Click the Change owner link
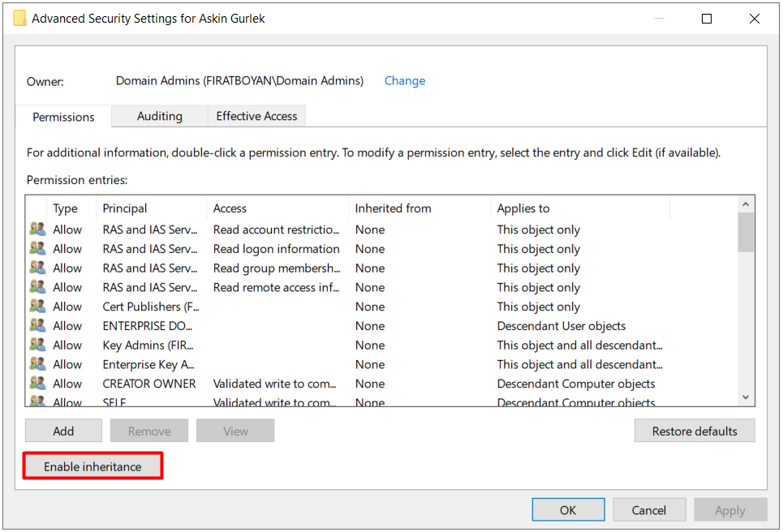The height and width of the screenshot is (532, 783). [x=405, y=81]
